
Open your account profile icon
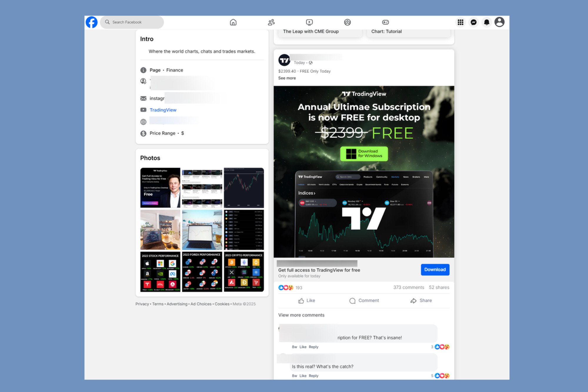point(500,22)
